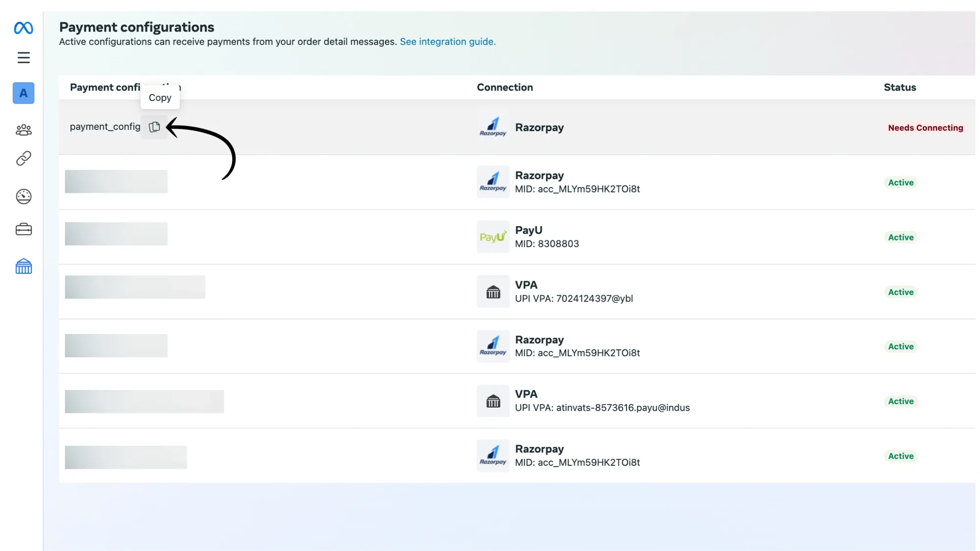Open the 'See integration guide' link
Viewport: 980px width, 551px height.
[447, 42]
